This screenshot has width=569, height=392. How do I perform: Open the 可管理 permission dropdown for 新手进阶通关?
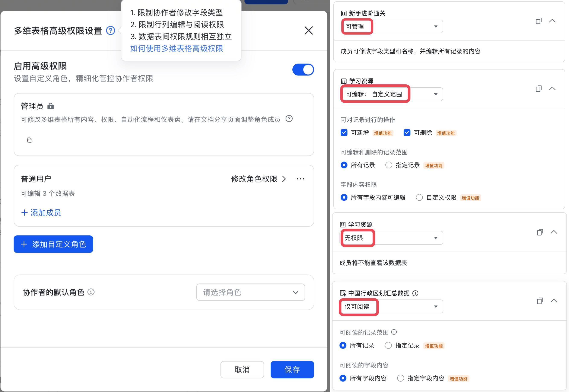pyautogui.click(x=392, y=26)
